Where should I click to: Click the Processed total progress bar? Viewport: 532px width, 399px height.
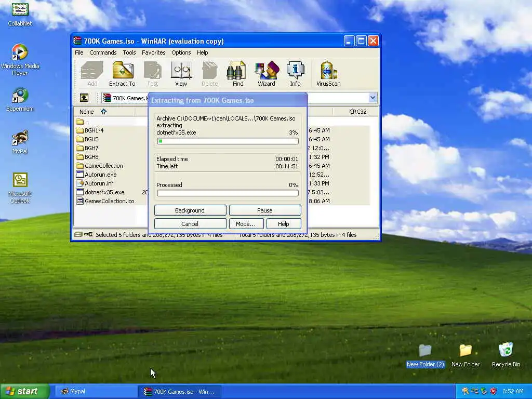tap(228, 193)
